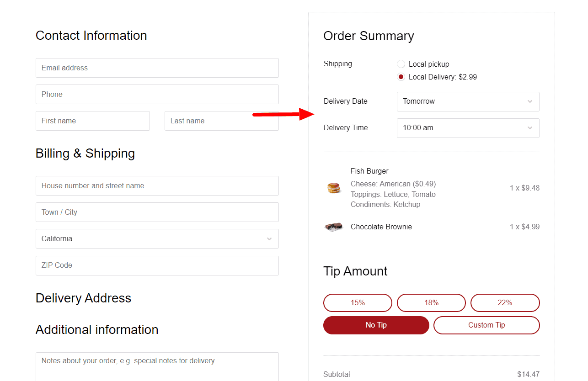The height and width of the screenshot is (381, 588).
Task: Select the Last name field
Action: coord(222,121)
